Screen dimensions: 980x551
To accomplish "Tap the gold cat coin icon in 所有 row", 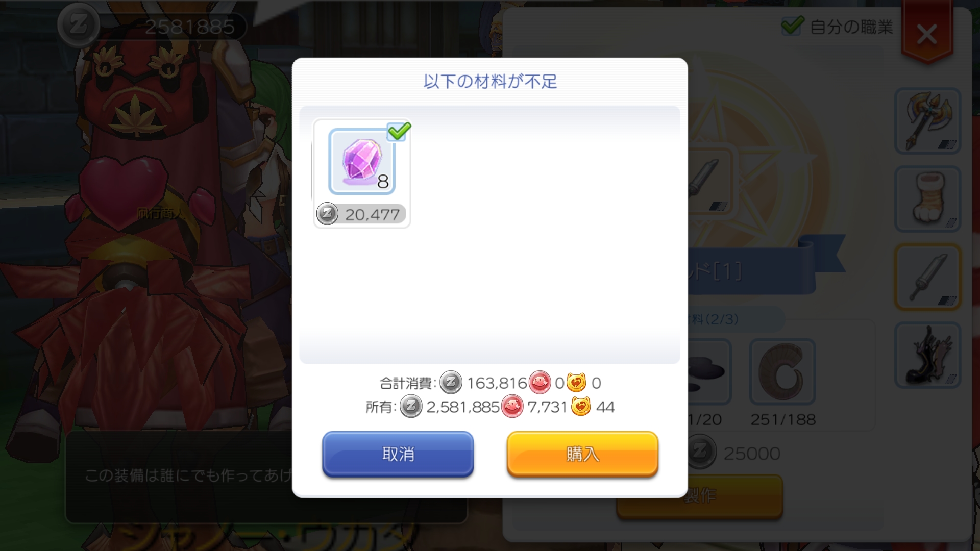I will tap(581, 407).
